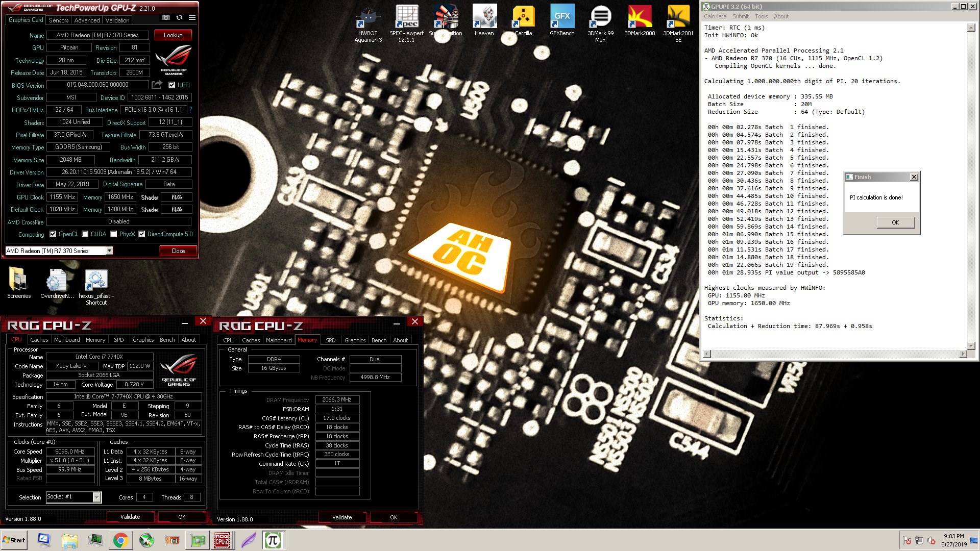980x551 pixels.
Task: Click the GPU-Z screenshot camera icon
Action: 166,17
